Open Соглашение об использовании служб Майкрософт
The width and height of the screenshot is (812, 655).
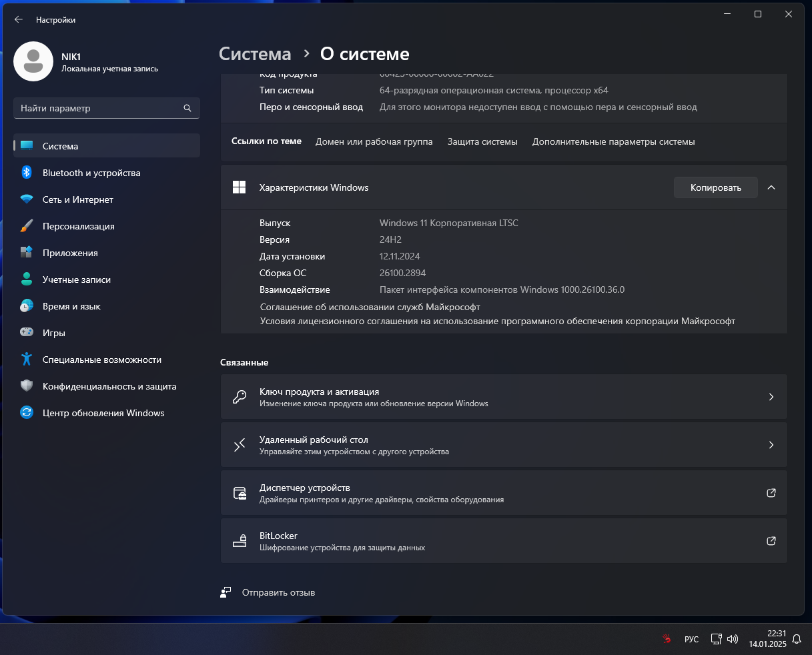(x=370, y=307)
